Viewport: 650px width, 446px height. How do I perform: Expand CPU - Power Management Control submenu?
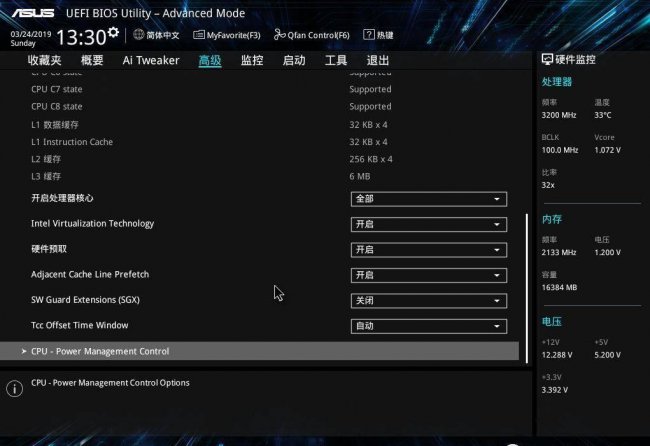coord(260,351)
